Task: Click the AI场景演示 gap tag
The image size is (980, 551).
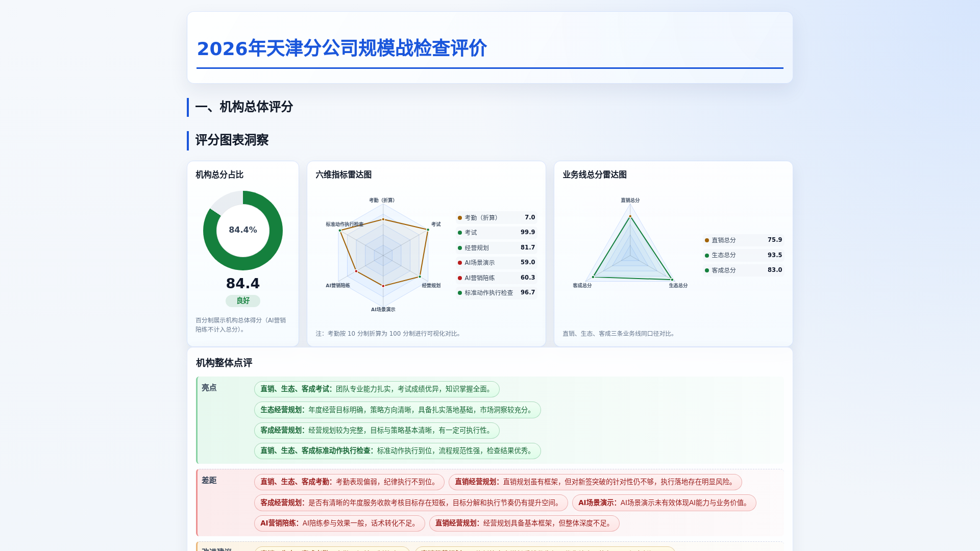Action: [x=664, y=503]
